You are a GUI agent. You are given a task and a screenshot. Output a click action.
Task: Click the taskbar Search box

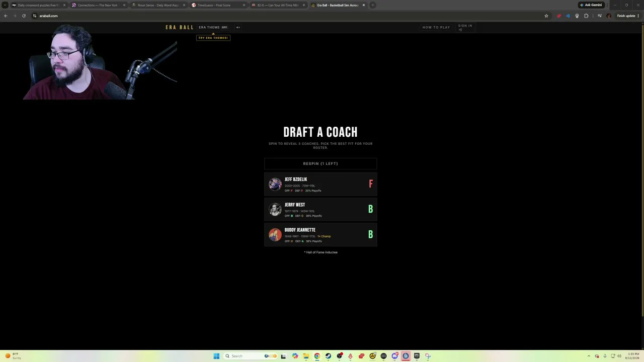[250, 356]
